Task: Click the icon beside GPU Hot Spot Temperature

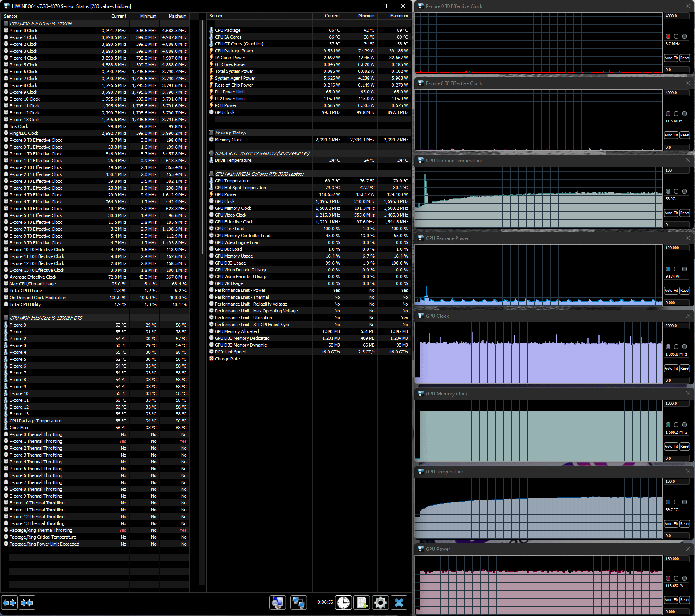Action: [211, 188]
